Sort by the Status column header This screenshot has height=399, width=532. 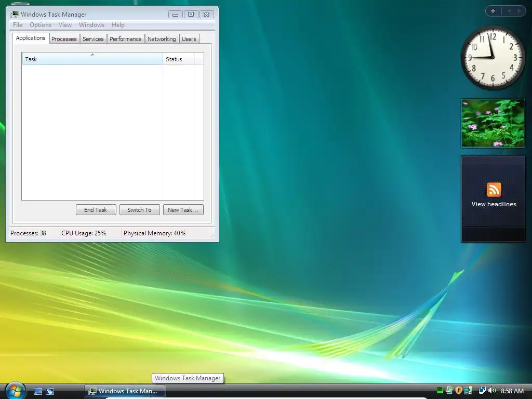(179, 59)
